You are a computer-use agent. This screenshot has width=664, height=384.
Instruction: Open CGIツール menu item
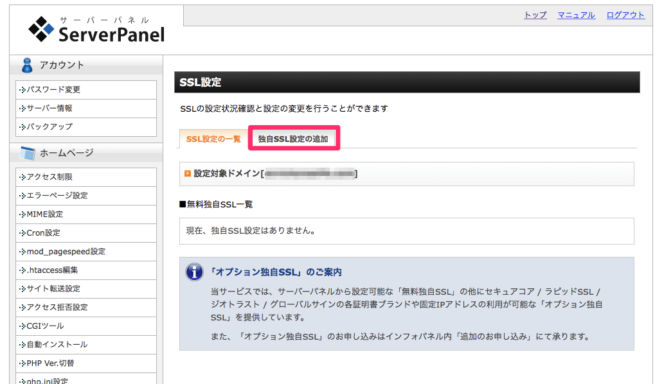[86, 326]
